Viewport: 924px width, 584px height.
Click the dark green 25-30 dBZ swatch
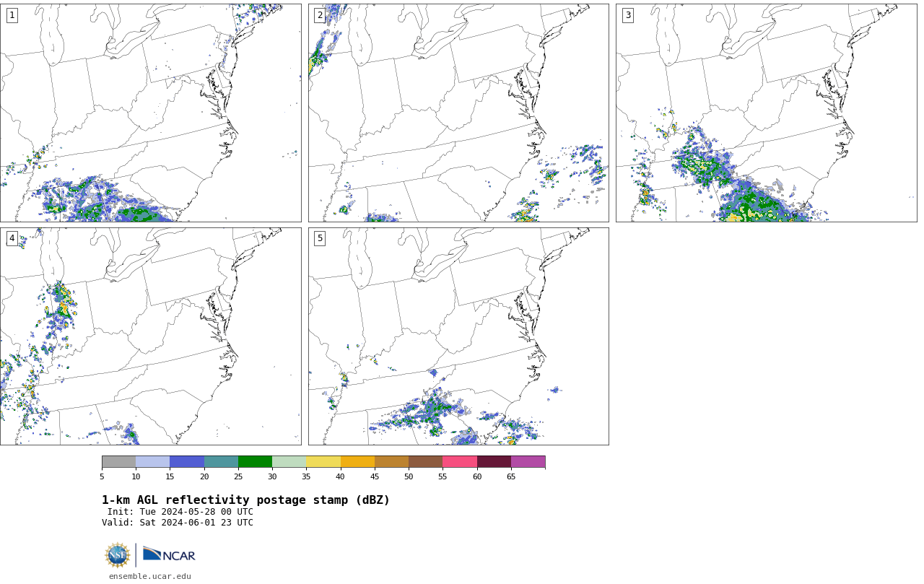point(255,462)
